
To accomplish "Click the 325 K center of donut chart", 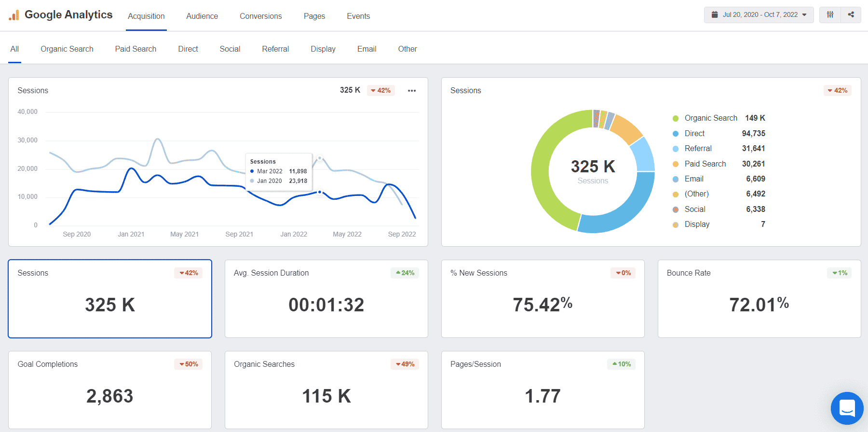I will click(593, 167).
